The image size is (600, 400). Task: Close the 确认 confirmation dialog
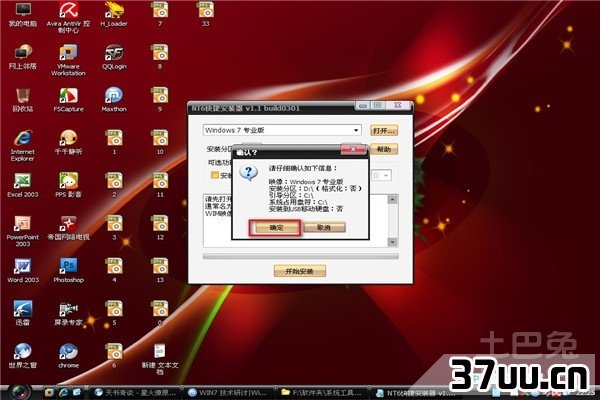point(353,149)
